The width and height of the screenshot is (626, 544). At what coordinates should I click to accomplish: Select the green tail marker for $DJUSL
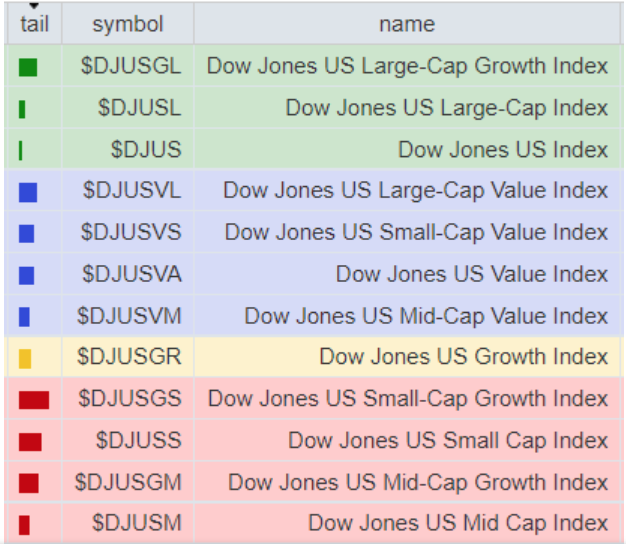point(22,109)
